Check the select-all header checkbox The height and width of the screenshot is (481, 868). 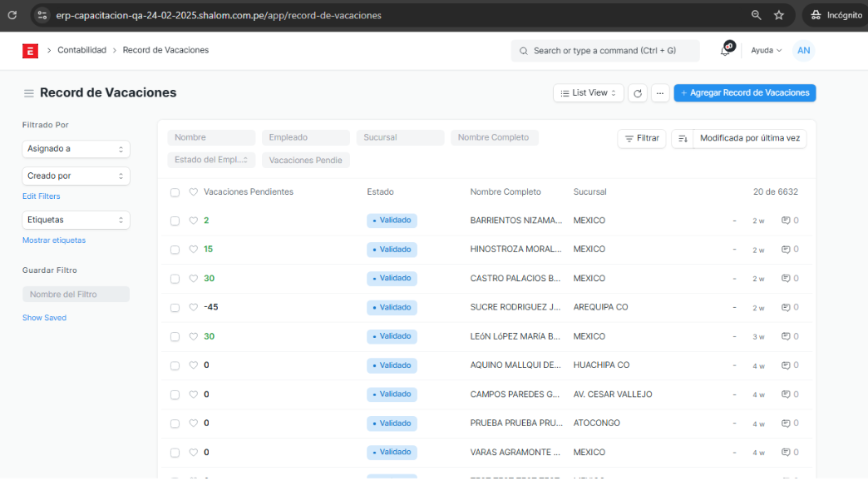click(x=175, y=192)
